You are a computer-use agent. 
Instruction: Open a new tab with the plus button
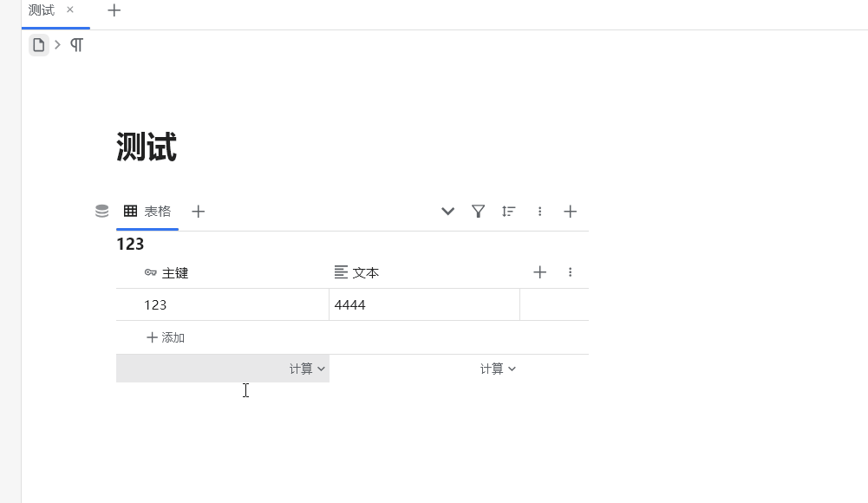click(114, 10)
